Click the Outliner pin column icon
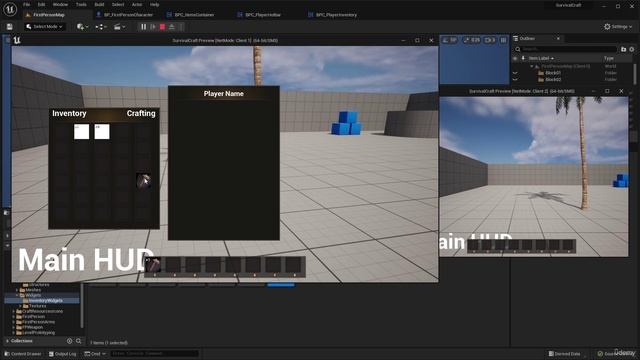 coord(523,58)
